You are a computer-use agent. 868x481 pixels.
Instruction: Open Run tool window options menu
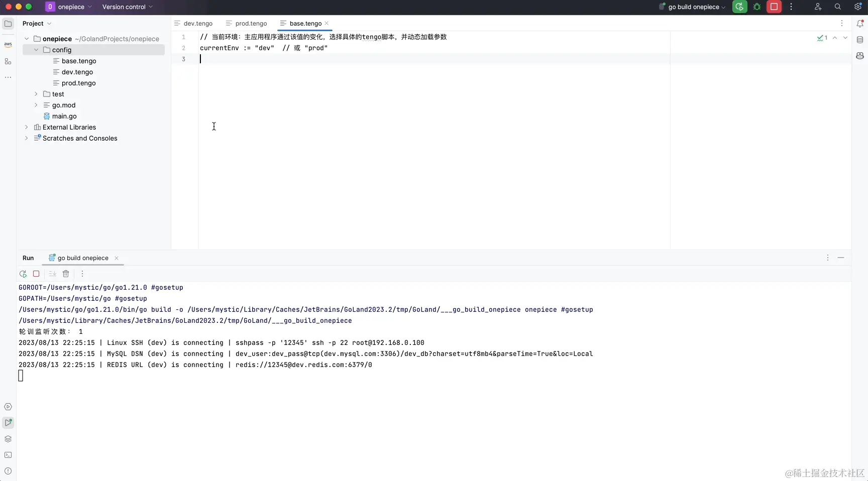tap(828, 258)
